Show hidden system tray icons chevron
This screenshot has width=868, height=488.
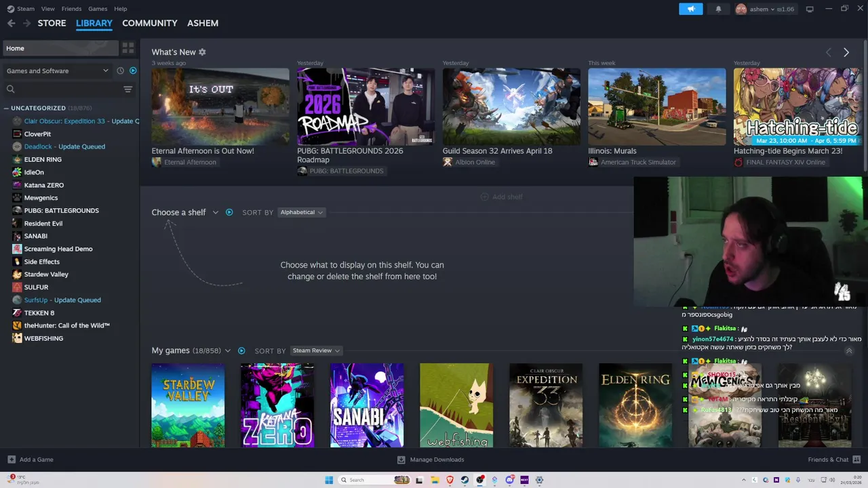743,480
